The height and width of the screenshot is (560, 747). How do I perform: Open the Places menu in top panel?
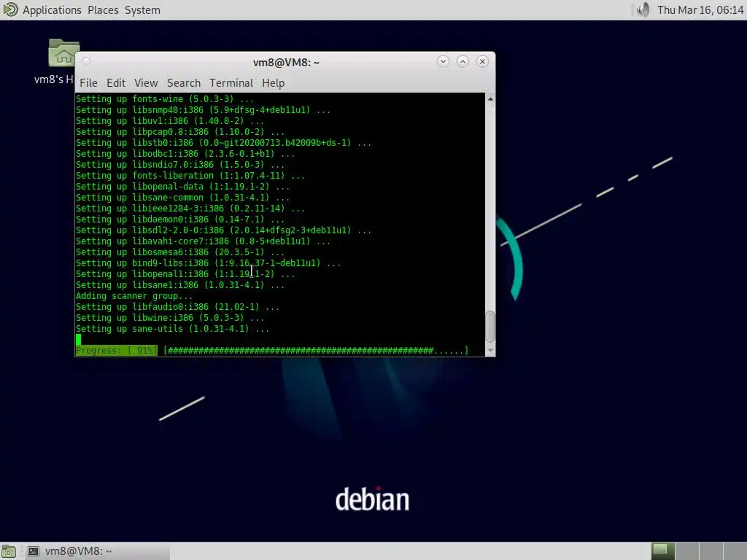(103, 10)
